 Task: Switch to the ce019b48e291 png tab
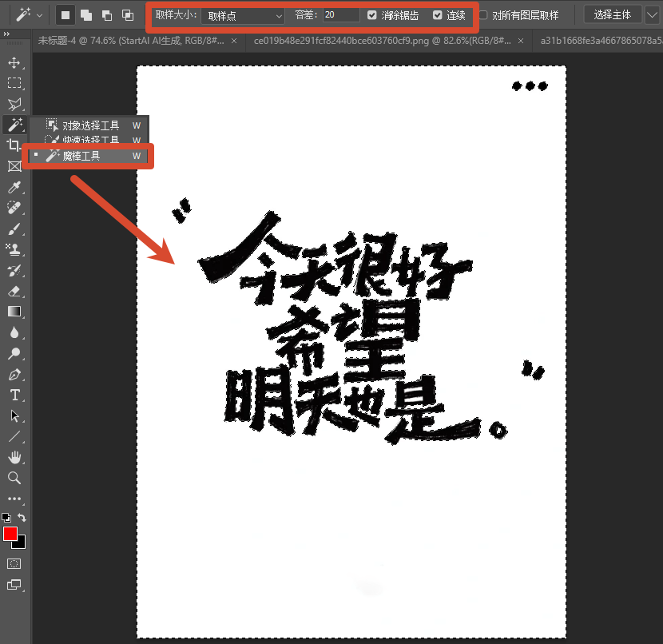coord(383,41)
